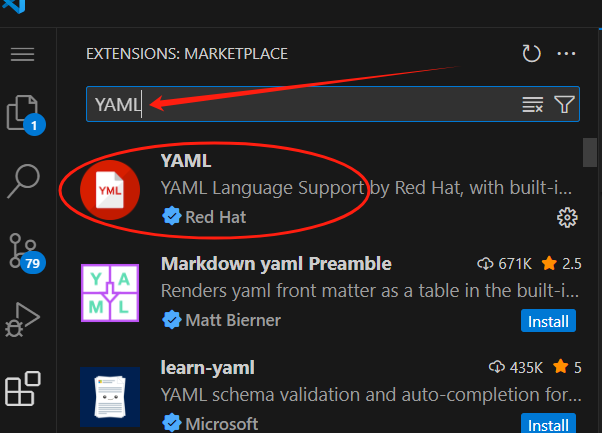Click the extensions list vertical scrollbar
Viewport: 602px width, 433px height.
pyautogui.click(x=591, y=151)
